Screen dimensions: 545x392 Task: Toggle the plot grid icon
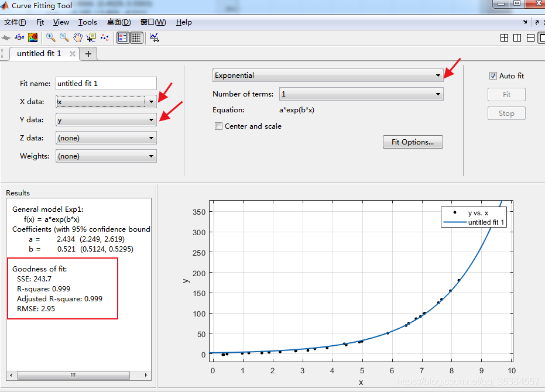(x=136, y=37)
